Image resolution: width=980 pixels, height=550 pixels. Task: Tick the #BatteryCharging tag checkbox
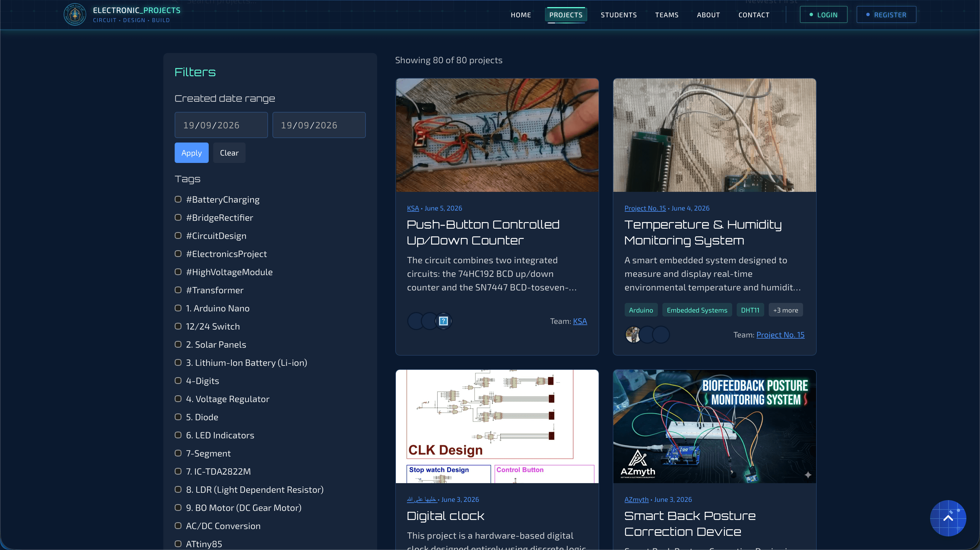pyautogui.click(x=178, y=199)
